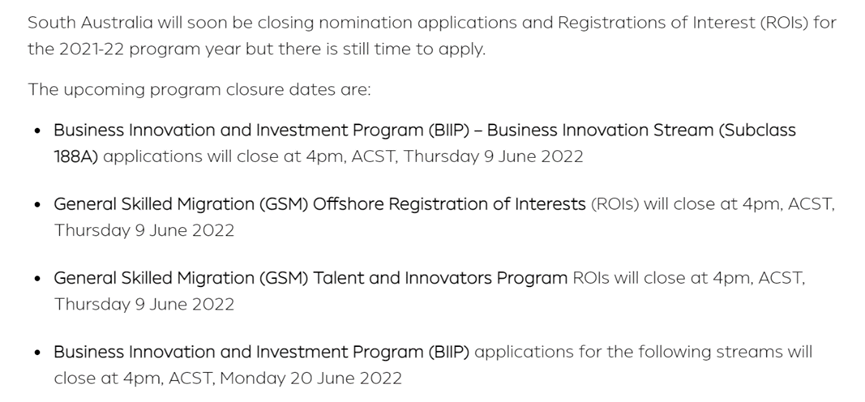Click the "188A)" bold text
This screenshot has height=402, width=865.
[x=76, y=157]
